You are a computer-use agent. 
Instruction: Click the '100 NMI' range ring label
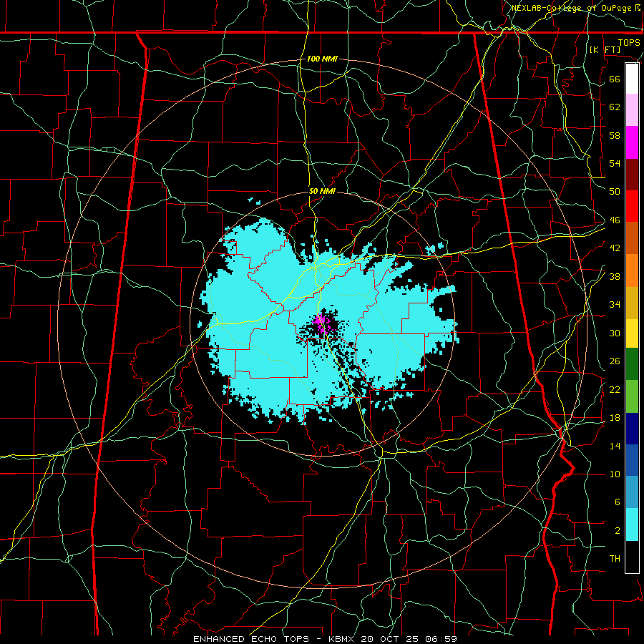322,59
